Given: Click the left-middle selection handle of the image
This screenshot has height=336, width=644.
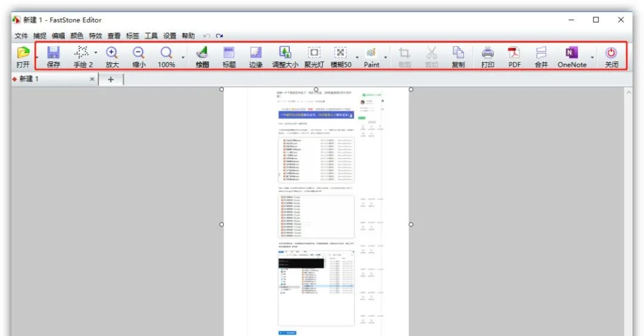Looking at the screenshot, I should coord(222,225).
